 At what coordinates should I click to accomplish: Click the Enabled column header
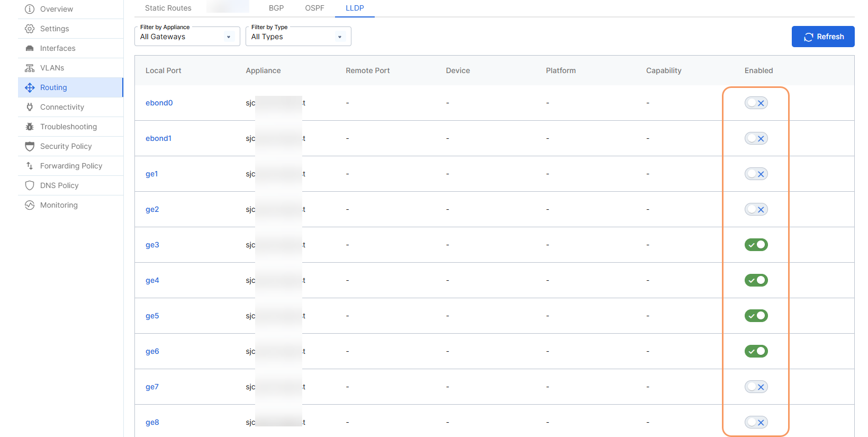(758, 70)
